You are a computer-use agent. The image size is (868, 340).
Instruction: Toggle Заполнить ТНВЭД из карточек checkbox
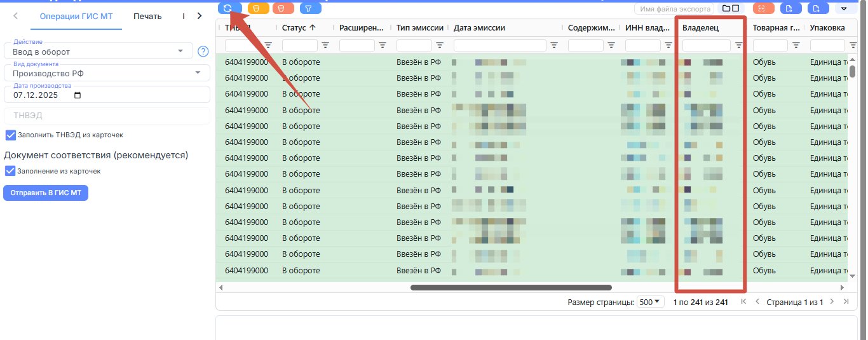[10, 135]
